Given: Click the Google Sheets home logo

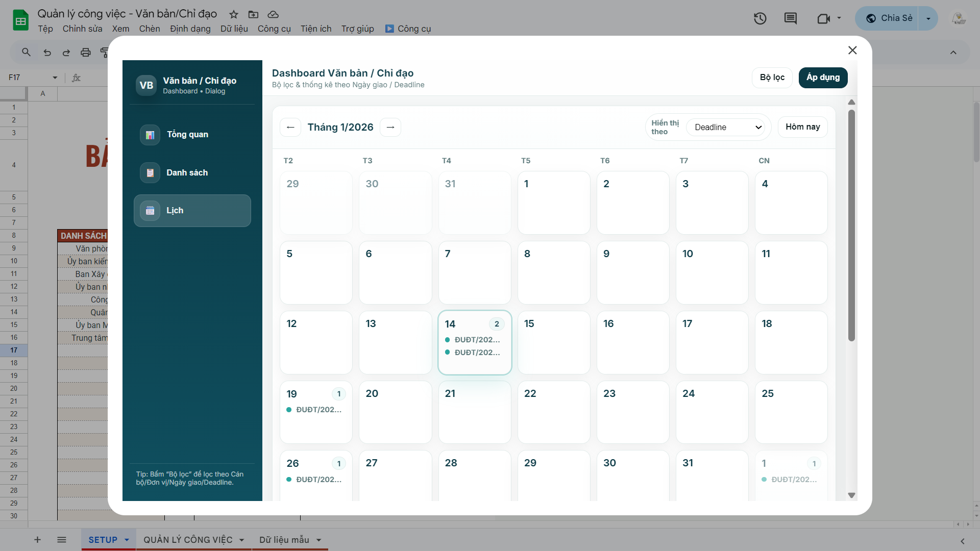Looking at the screenshot, I should [20, 20].
